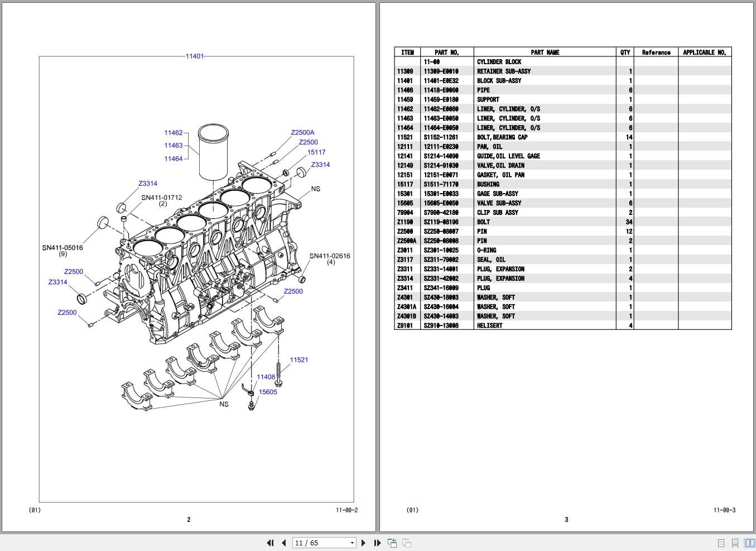Go to the previous page
The height and width of the screenshot is (551, 756).
tap(284, 543)
